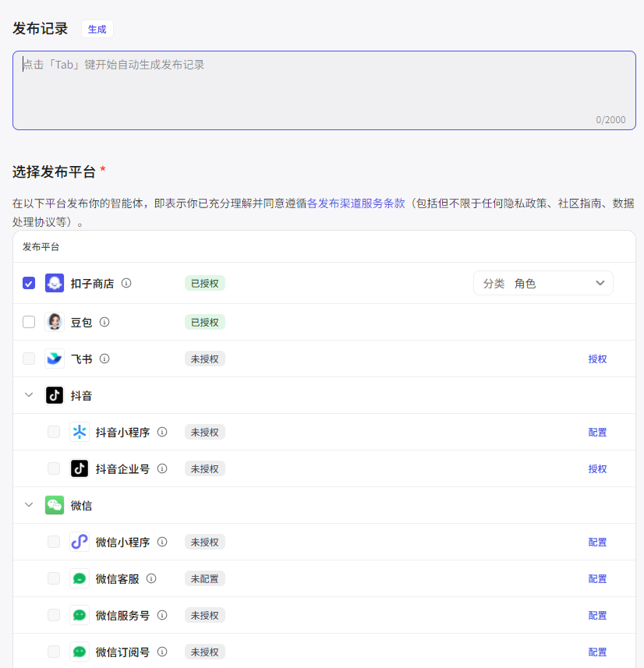Click the 微信订阅号 icon

pyautogui.click(x=80, y=652)
